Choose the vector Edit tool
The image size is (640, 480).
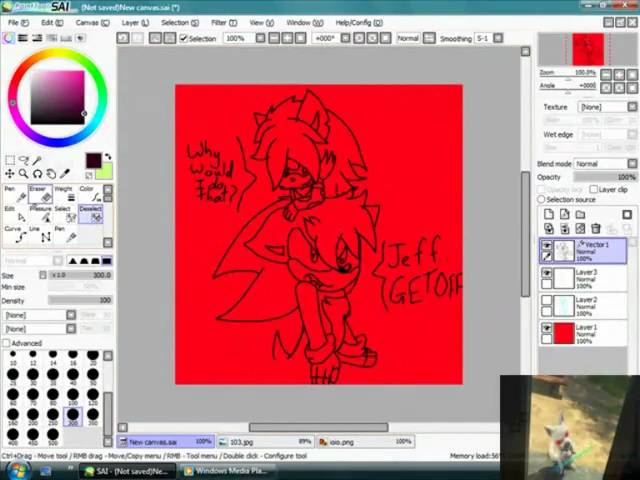15,214
